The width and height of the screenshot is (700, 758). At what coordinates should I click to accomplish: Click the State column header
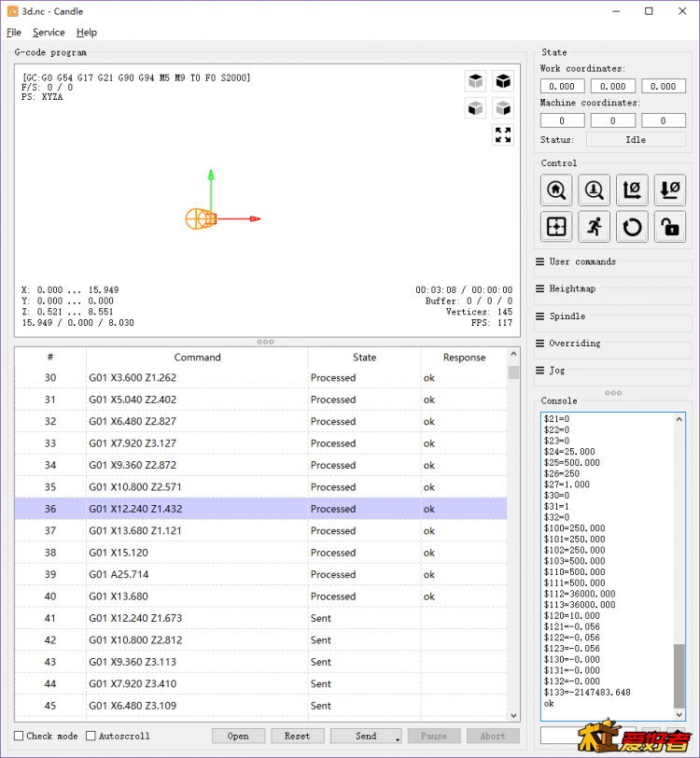pyautogui.click(x=364, y=358)
